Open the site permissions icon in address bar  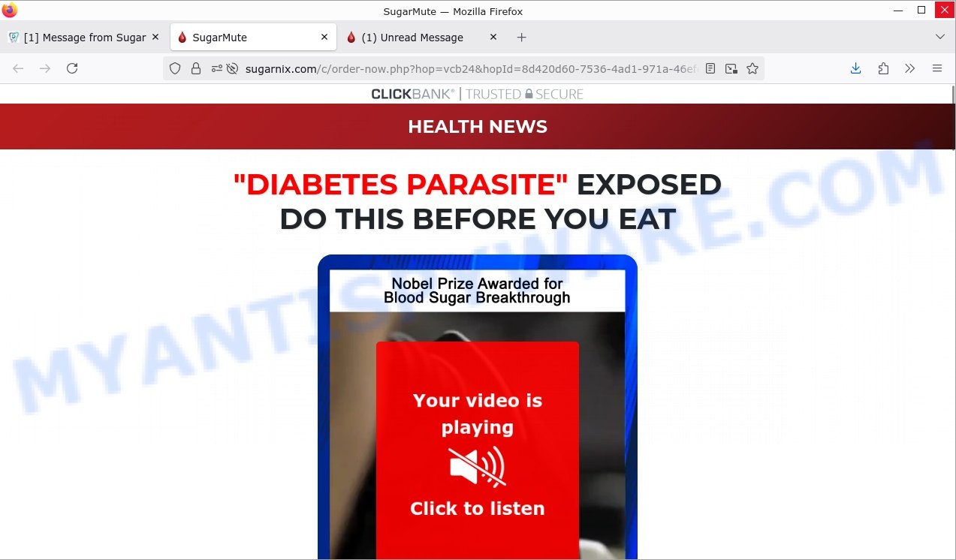tap(217, 68)
